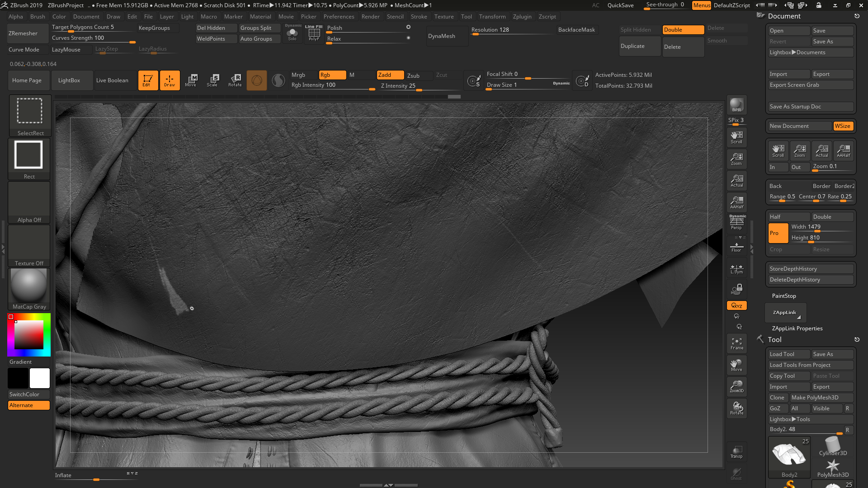This screenshot has width=868, height=488.
Task: Click the BPR render icon
Action: [736, 105]
